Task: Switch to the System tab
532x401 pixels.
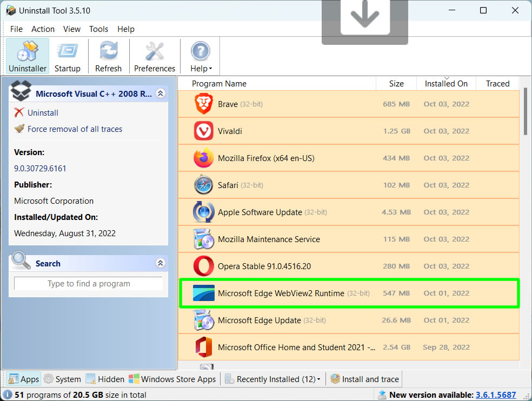Action: coord(62,379)
